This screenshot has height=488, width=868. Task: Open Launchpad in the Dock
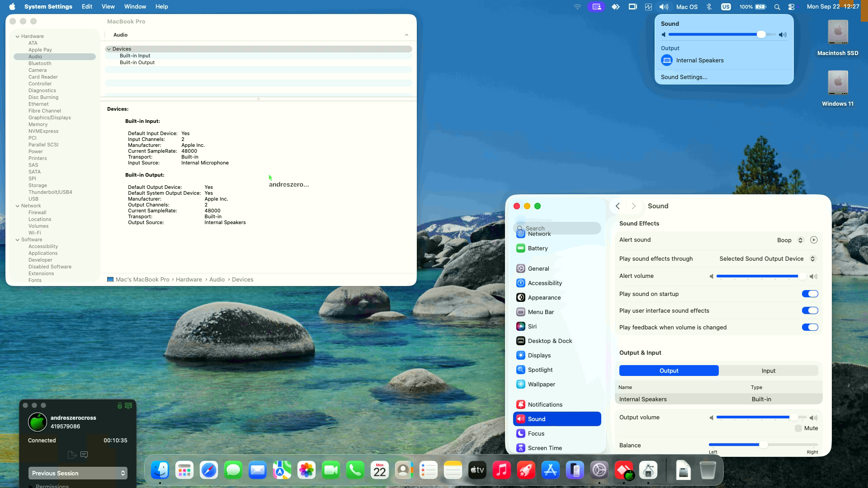click(184, 470)
